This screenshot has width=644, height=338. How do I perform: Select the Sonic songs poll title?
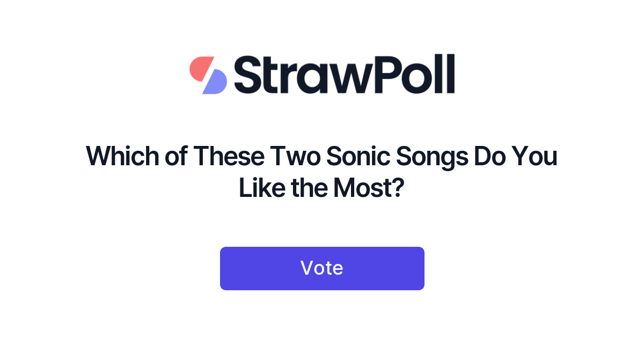click(322, 172)
